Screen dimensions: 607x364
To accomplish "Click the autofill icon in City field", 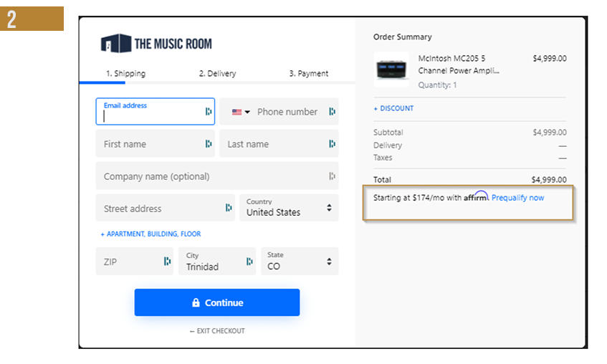I will pos(249,262).
